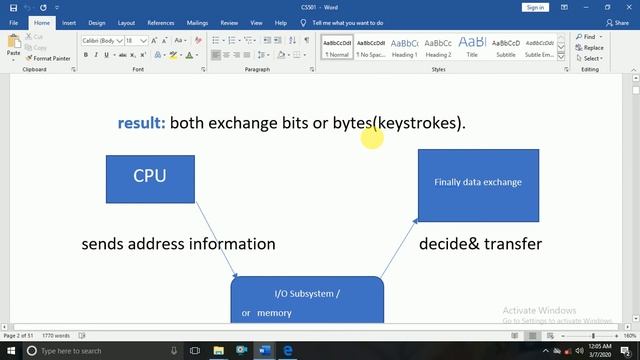The width and height of the screenshot is (640, 360).
Task: Expand the Styles gallery more arrow
Action: pyautogui.click(x=561, y=57)
